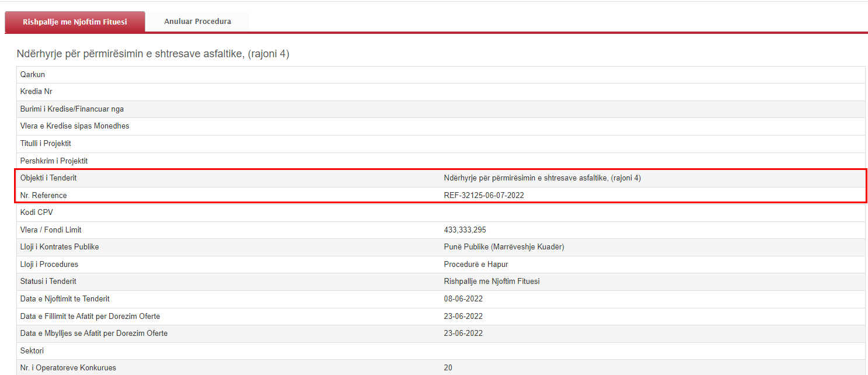
Task: Select the announcement date 08-06-2022
Action: (x=463, y=299)
